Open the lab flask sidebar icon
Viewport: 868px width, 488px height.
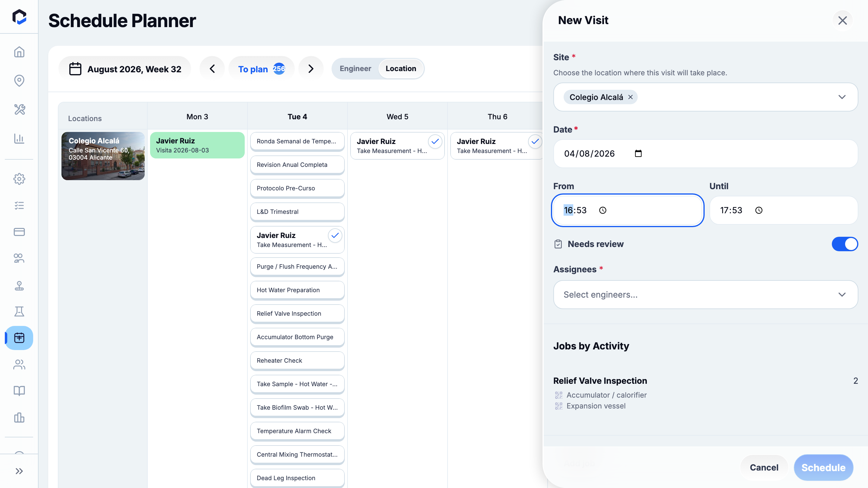19,311
